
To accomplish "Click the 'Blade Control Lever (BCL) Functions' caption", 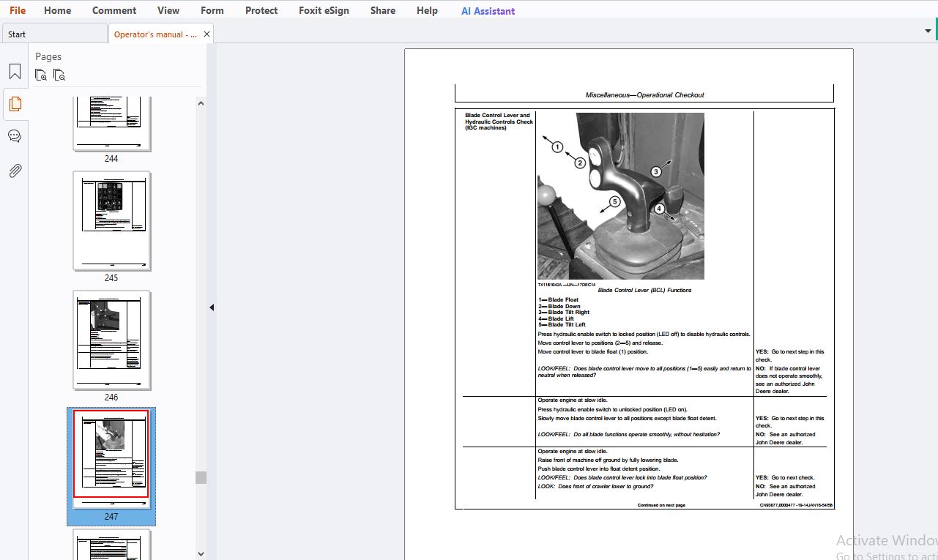I will tap(644, 291).
